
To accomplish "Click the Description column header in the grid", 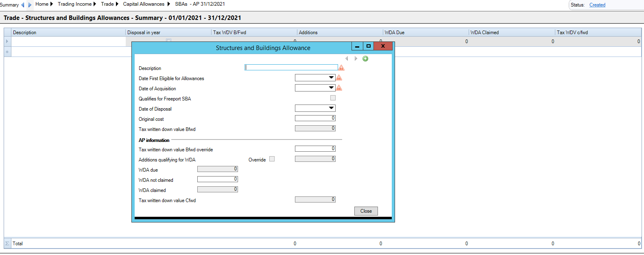I will point(68,33).
